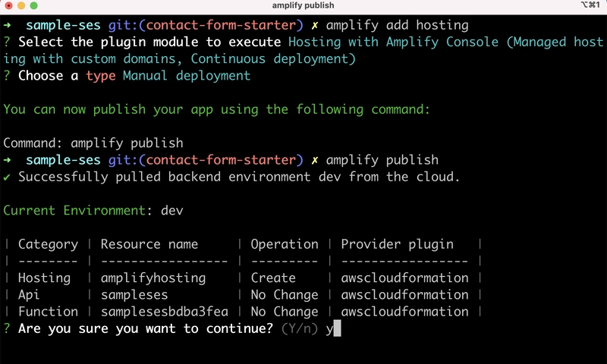607x364 pixels.
Task: Click the 'amplifyhosting' resource cell
Action: tap(153, 278)
